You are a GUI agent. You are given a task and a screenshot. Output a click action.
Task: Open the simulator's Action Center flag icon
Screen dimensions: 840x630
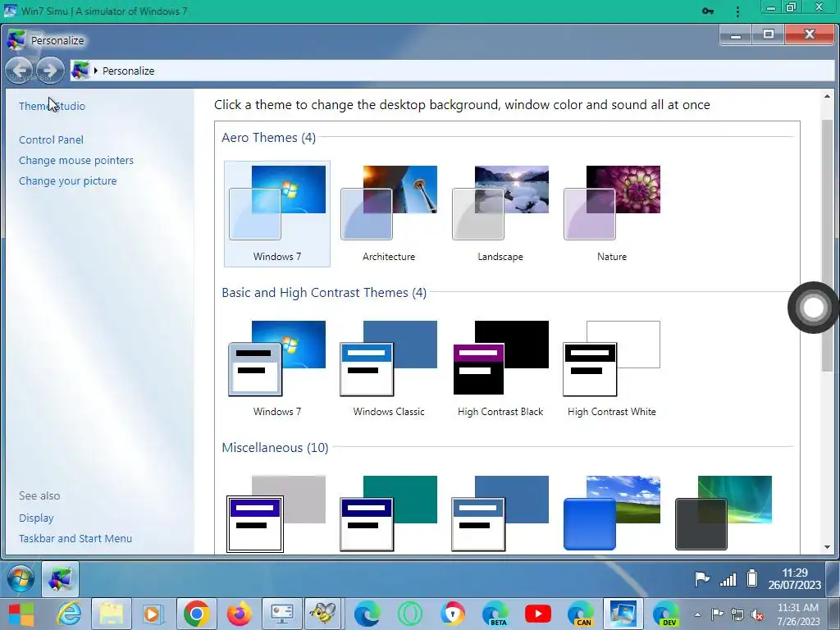coord(702,579)
